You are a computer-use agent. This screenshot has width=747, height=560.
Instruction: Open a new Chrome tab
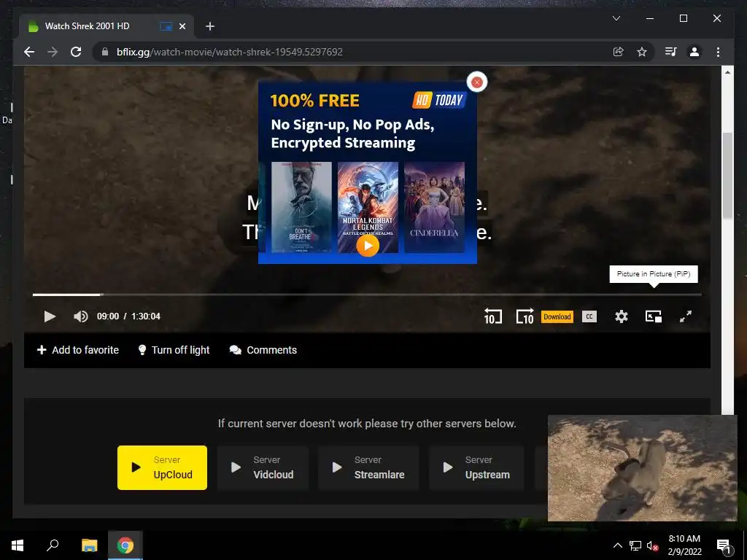click(210, 26)
